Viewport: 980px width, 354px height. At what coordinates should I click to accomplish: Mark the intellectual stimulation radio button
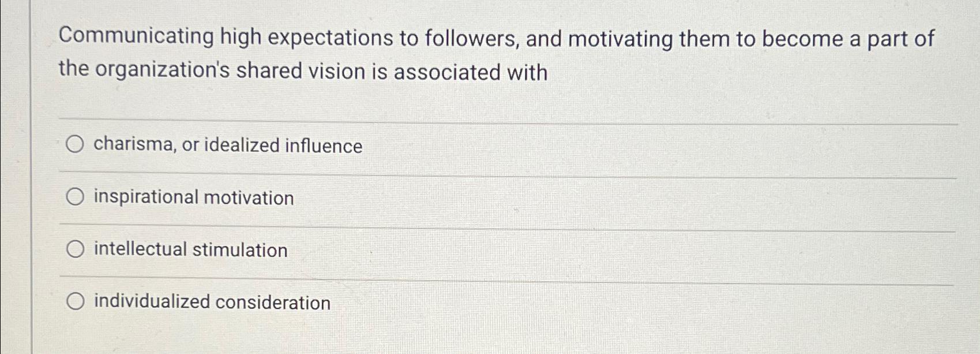coord(75,249)
